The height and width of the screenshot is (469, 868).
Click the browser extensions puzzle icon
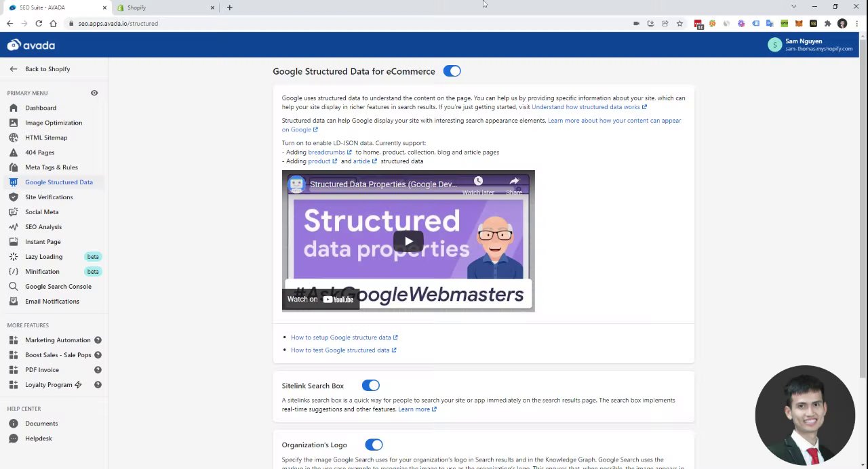tap(827, 24)
